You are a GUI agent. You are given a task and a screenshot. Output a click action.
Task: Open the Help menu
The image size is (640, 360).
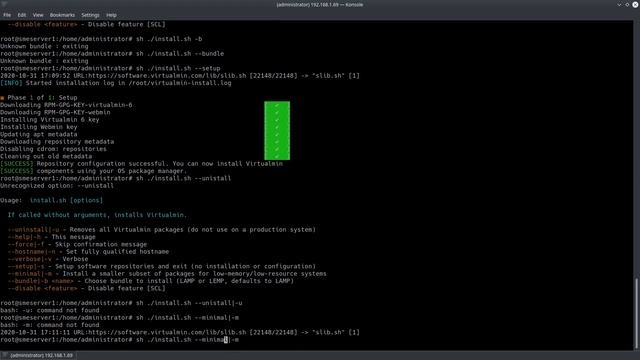point(111,15)
